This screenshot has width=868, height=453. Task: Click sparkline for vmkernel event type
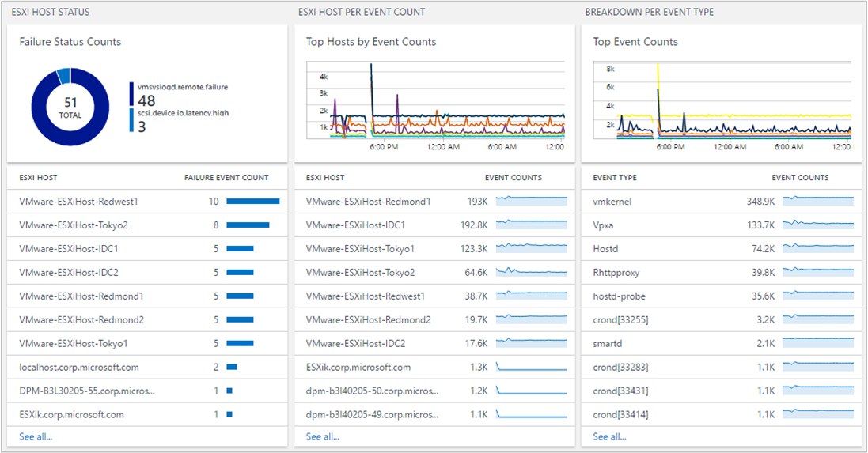tap(818, 201)
